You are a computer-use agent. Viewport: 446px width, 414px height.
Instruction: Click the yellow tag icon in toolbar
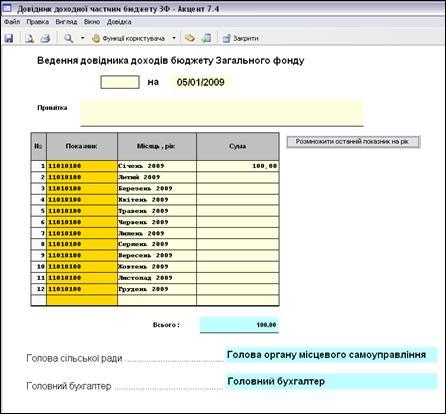click(190, 38)
